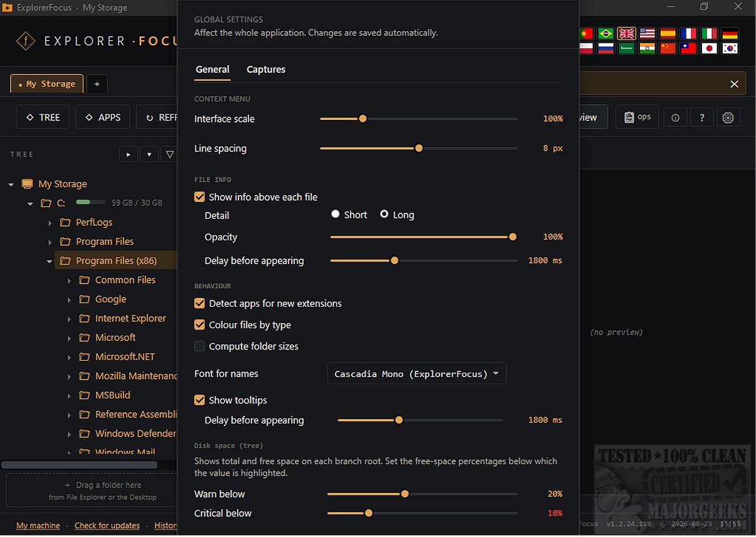Click the Warn below slider
Image resolution: width=756 pixels, height=537 pixels.
[422, 494]
